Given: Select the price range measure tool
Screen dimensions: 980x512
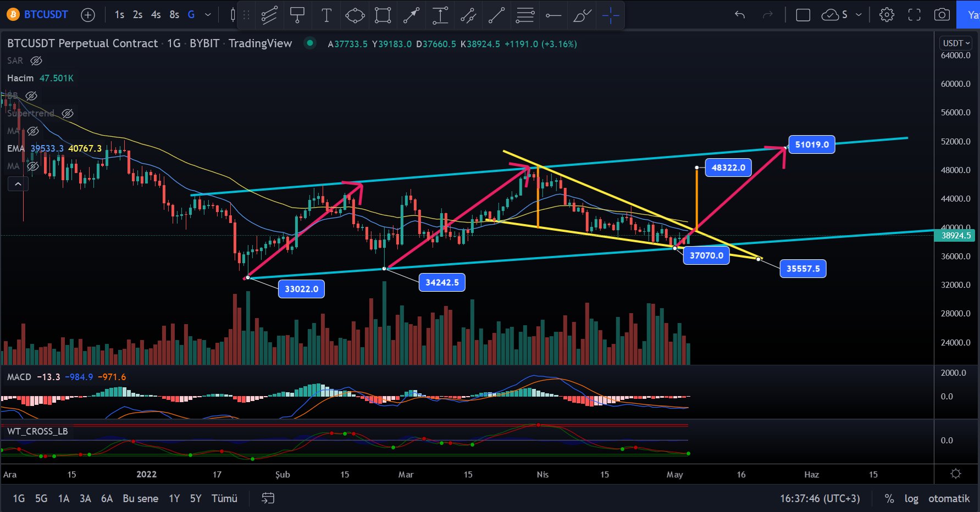Looking at the screenshot, I should [x=440, y=15].
